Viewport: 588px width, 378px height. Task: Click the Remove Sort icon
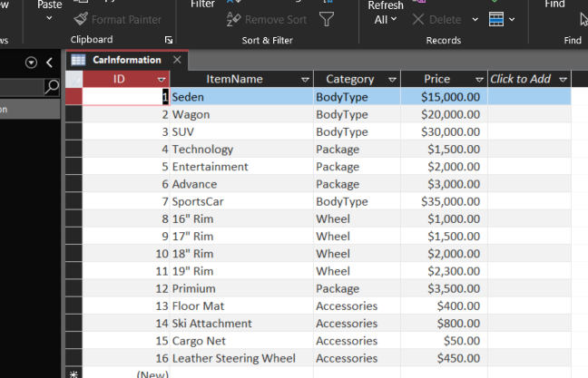(x=233, y=19)
